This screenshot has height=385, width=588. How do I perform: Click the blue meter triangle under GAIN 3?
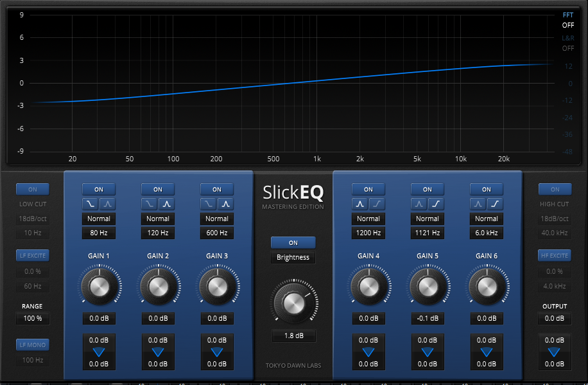pyautogui.click(x=217, y=352)
